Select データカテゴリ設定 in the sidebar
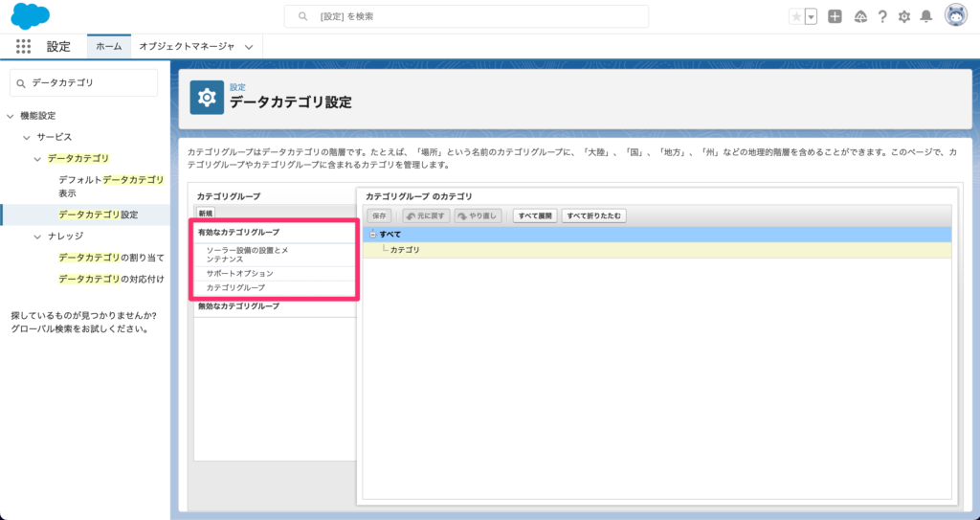 point(99,215)
